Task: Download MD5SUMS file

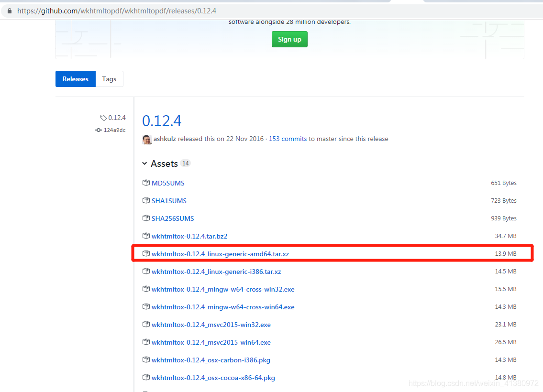Action: pyautogui.click(x=168, y=183)
